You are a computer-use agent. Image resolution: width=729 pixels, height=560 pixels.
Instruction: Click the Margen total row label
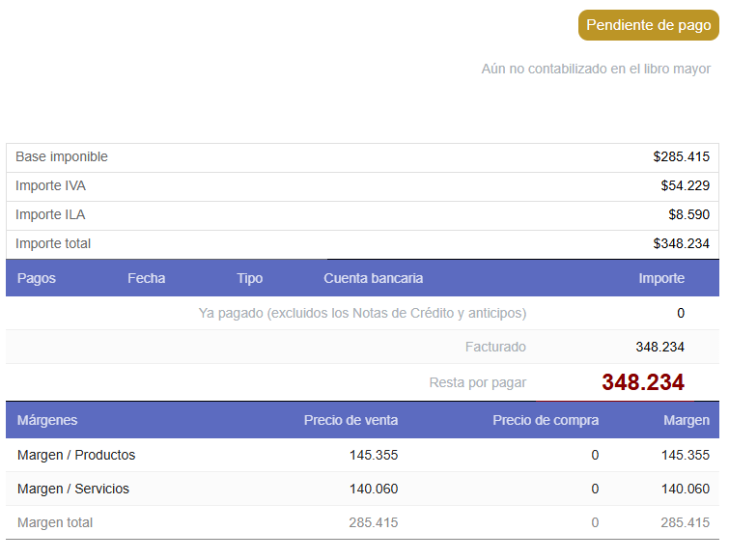[55, 522]
